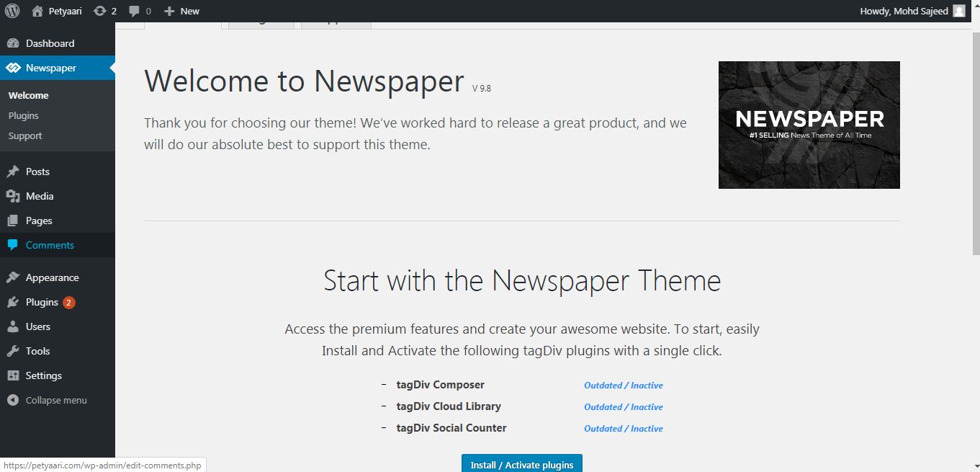Click Outdated / Inactive for tagDiv Cloud Library
This screenshot has width=980, height=472.
coord(624,407)
